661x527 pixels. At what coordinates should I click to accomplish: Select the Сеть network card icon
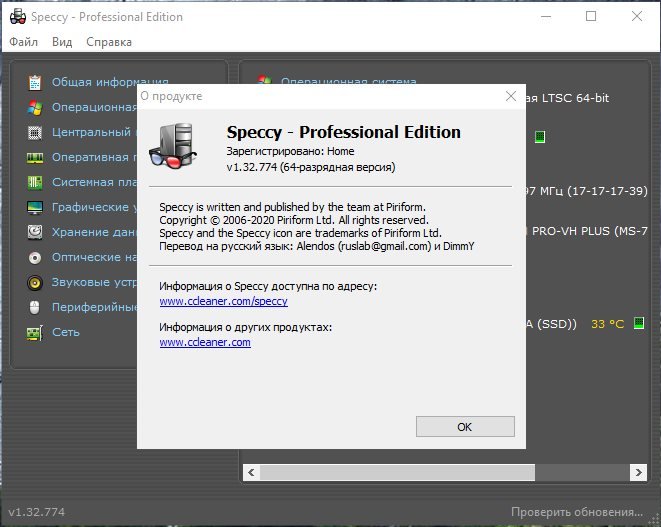point(35,333)
